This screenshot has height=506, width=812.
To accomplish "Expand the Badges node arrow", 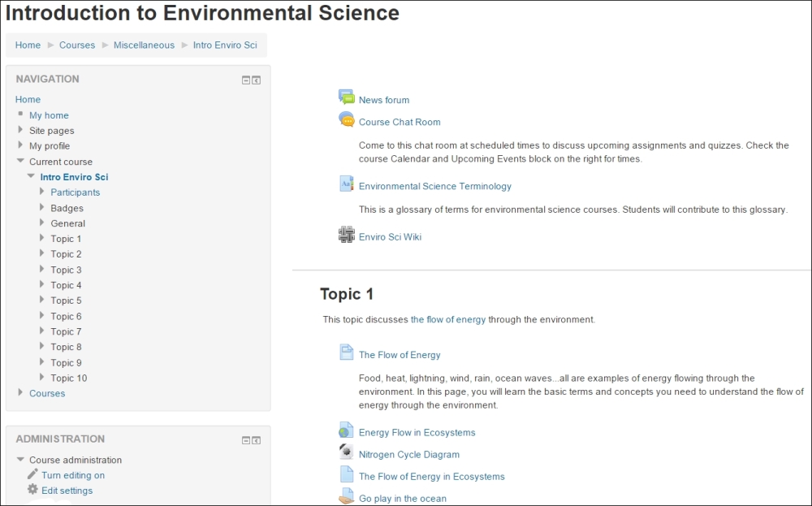I will click(x=42, y=206).
